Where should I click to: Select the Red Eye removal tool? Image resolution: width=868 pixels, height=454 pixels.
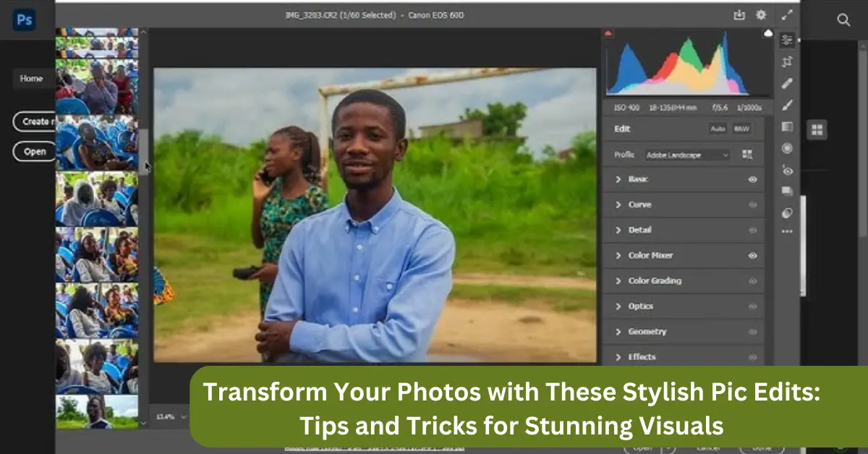(787, 171)
